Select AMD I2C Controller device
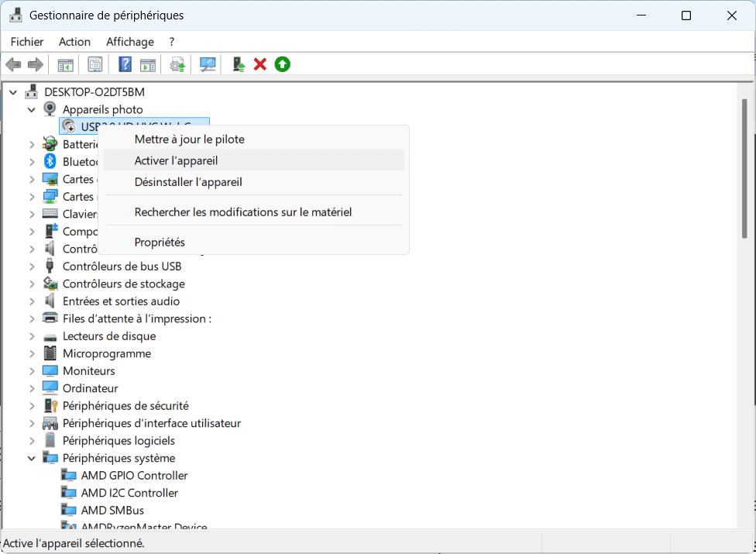 (x=129, y=493)
